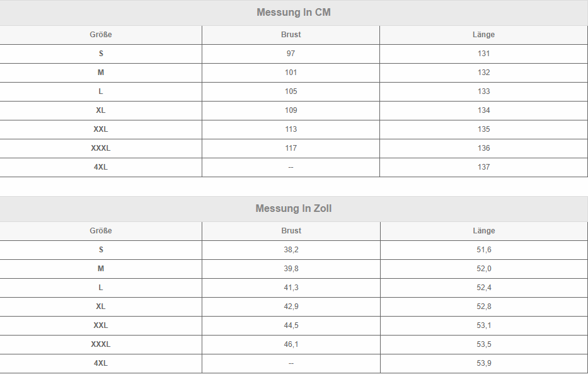
Task: Click the 'Messung In Zoll' table header
Action: click(x=294, y=209)
